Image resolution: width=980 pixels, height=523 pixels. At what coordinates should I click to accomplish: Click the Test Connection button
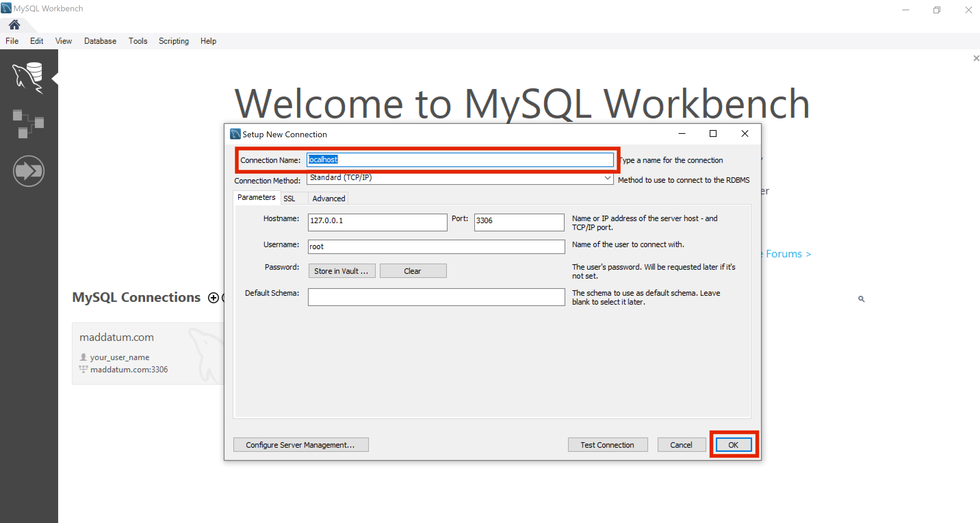click(x=608, y=445)
